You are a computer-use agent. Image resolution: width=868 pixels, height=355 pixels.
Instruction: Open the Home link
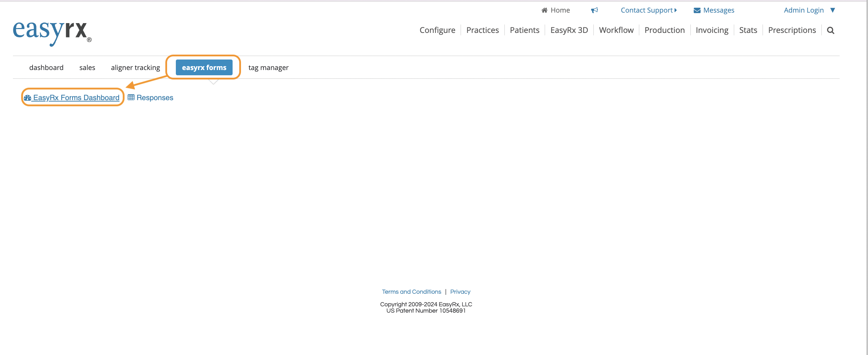coord(560,10)
